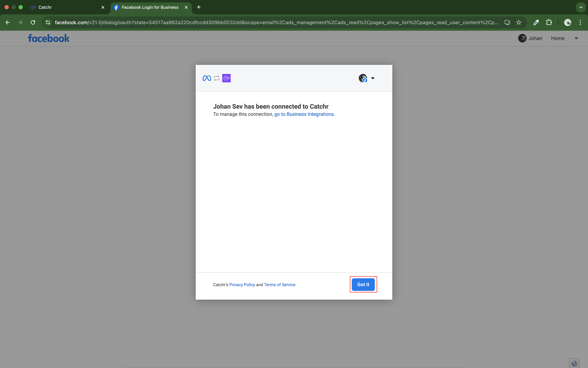Open the Privacy Policy link
The width and height of the screenshot is (588, 368).
pos(242,285)
